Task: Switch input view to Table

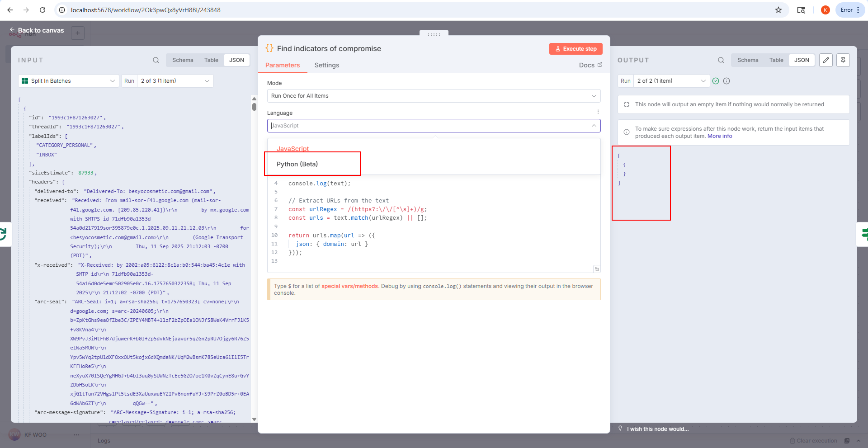Action: (211, 60)
